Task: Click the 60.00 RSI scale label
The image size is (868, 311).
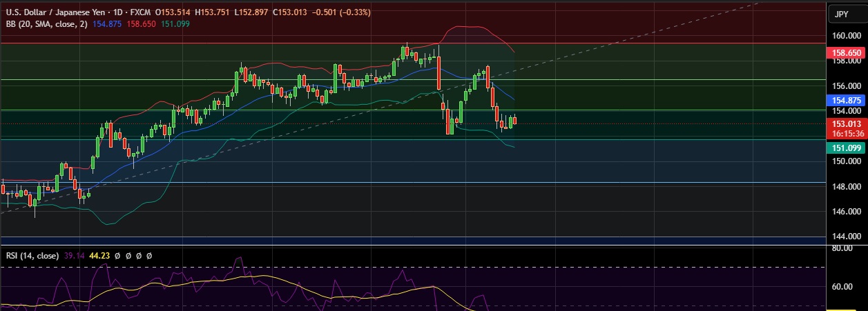Action: (x=842, y=285)
